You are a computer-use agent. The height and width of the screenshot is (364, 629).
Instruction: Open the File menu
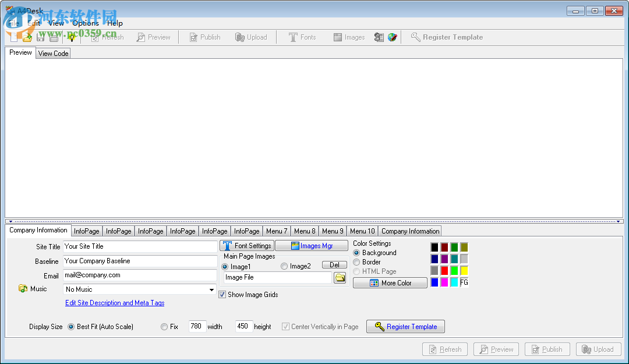pos(13,23)
